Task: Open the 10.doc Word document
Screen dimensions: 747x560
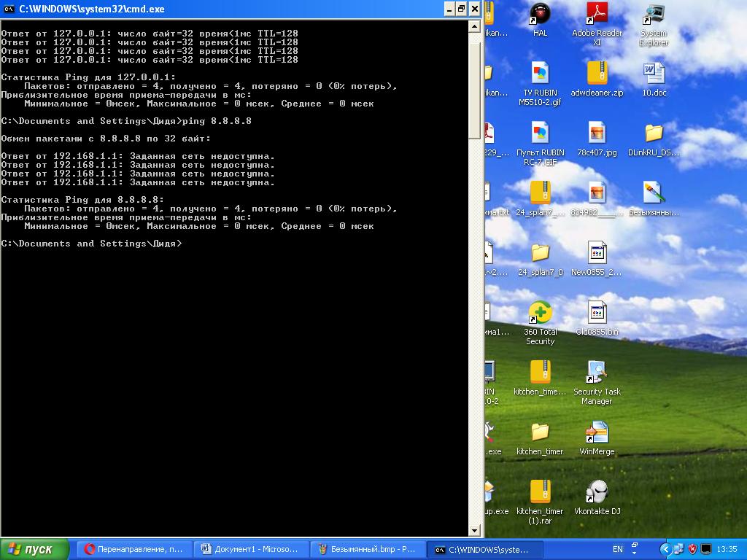Action: [654, 74]
